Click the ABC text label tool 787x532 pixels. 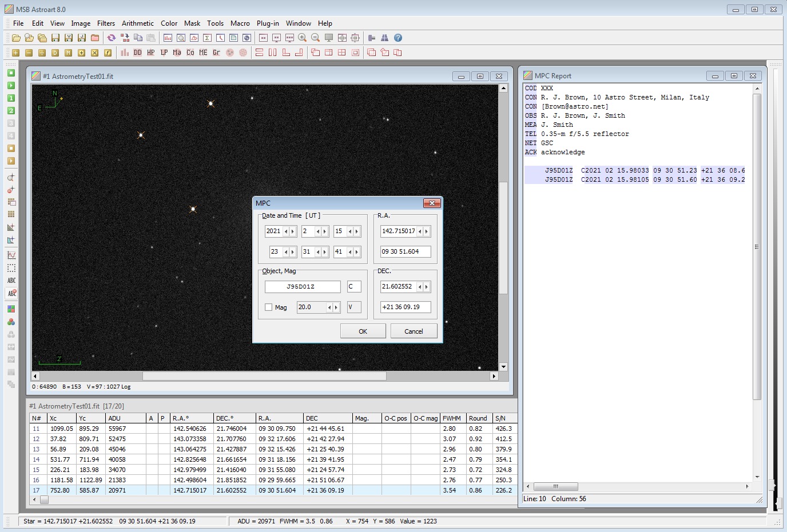coord(11,281)
